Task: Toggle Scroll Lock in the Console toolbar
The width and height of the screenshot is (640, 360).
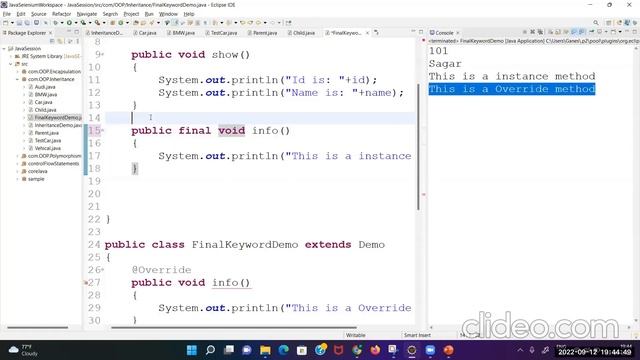Action: coord(558,32)
